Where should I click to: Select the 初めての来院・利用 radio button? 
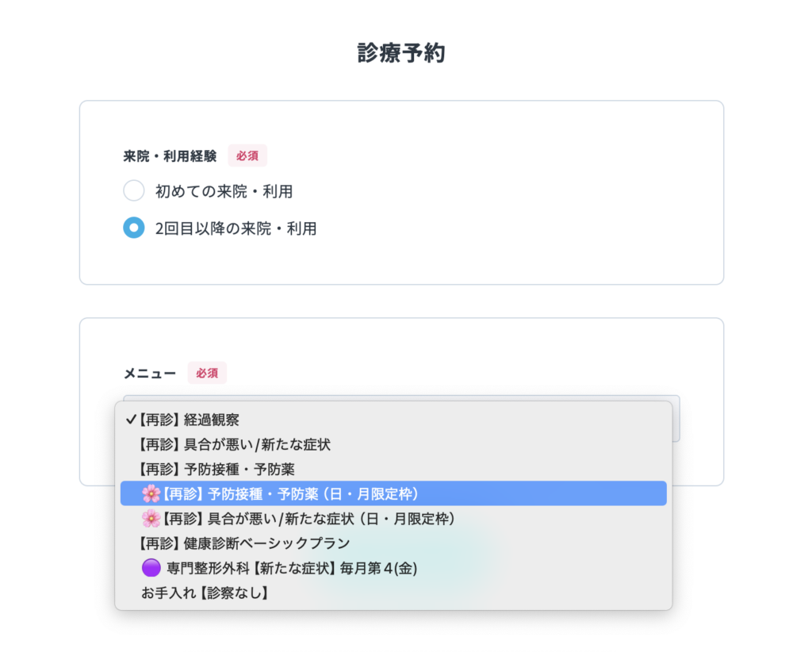(134, 191)
